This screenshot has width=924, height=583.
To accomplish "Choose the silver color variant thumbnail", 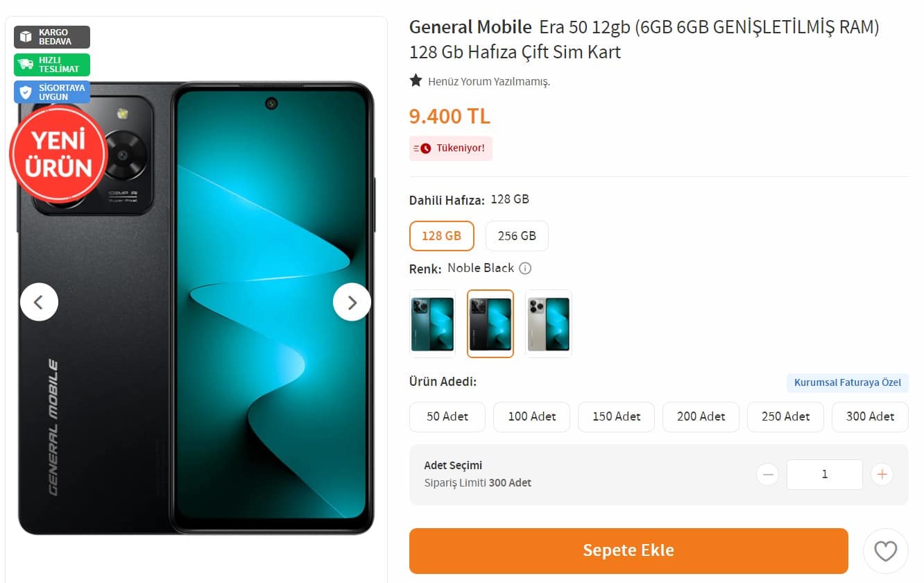I will pos(549,323).
